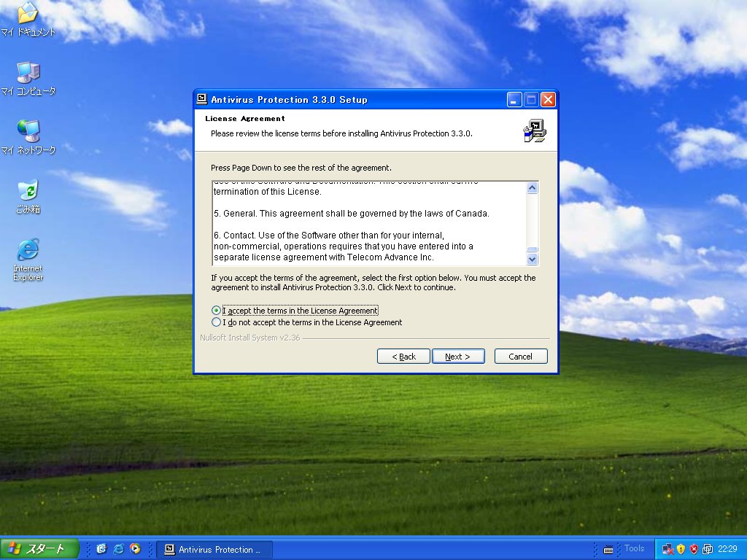Click 'License Agreement' heading text

245,119
